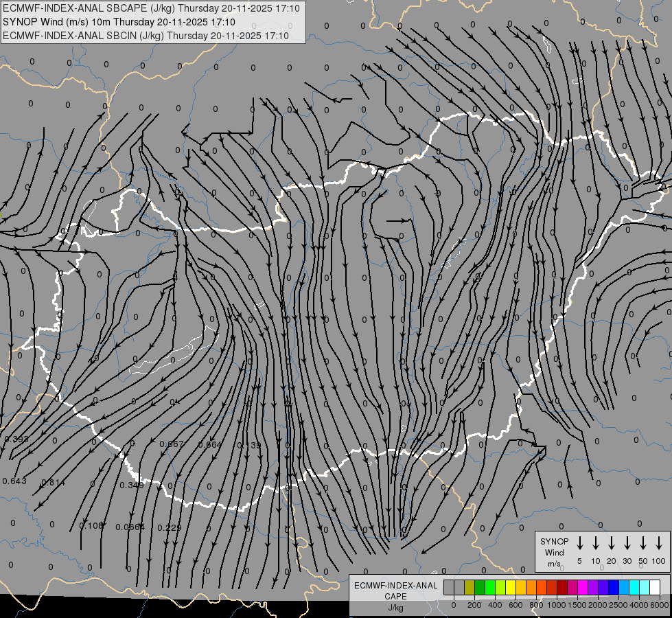Pick the pink-magenta CAPE swatch before 1500

click(x=572, y=587)
